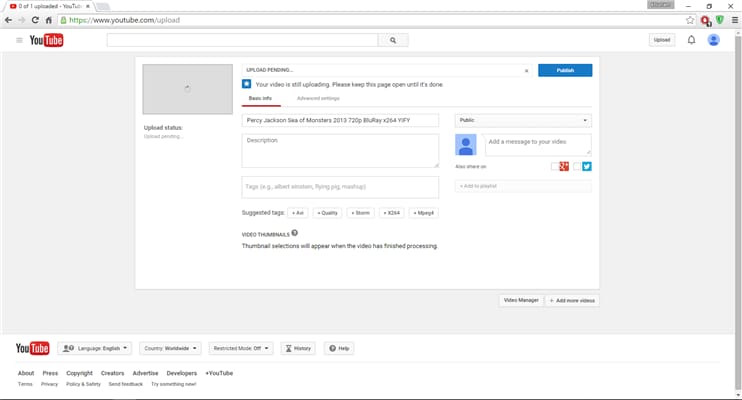The width and height of the screenshot is (742, 400).
Task: Open the Language: English dropdown
Action: (95, 348)
